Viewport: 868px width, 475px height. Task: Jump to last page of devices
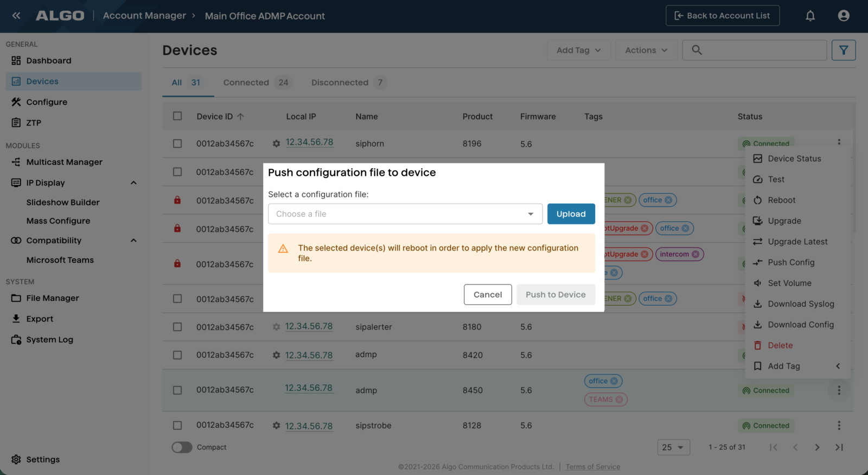839,447
